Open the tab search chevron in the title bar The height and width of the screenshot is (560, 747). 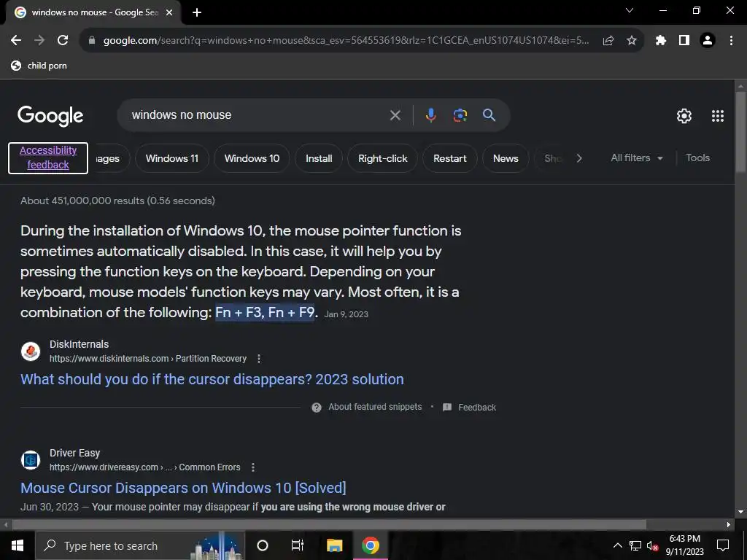630,10
